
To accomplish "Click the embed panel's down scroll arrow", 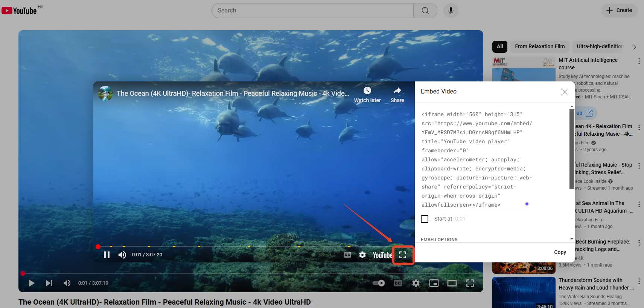I will pos(572,239).
